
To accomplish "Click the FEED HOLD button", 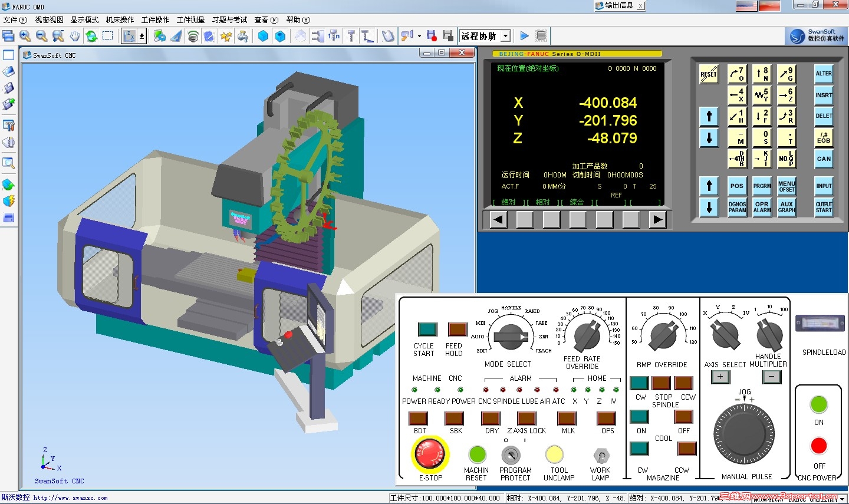I will (458, 329).
